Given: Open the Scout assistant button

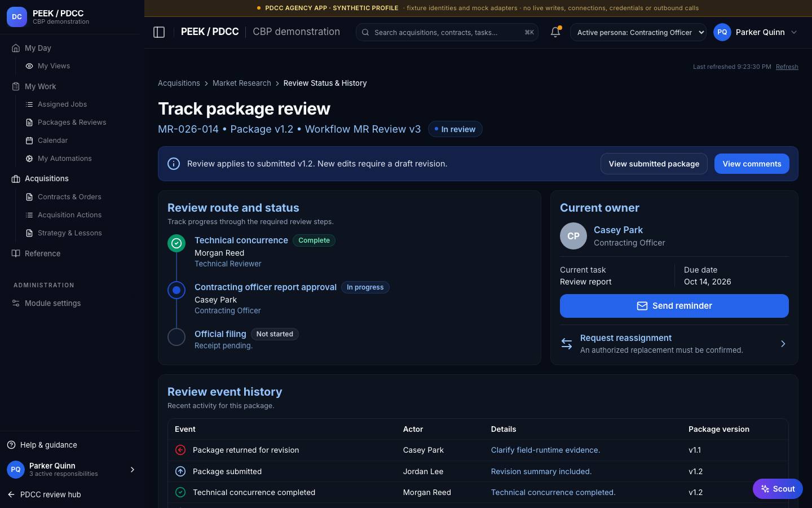Looking at the screenshot, I should coord(778,489).
